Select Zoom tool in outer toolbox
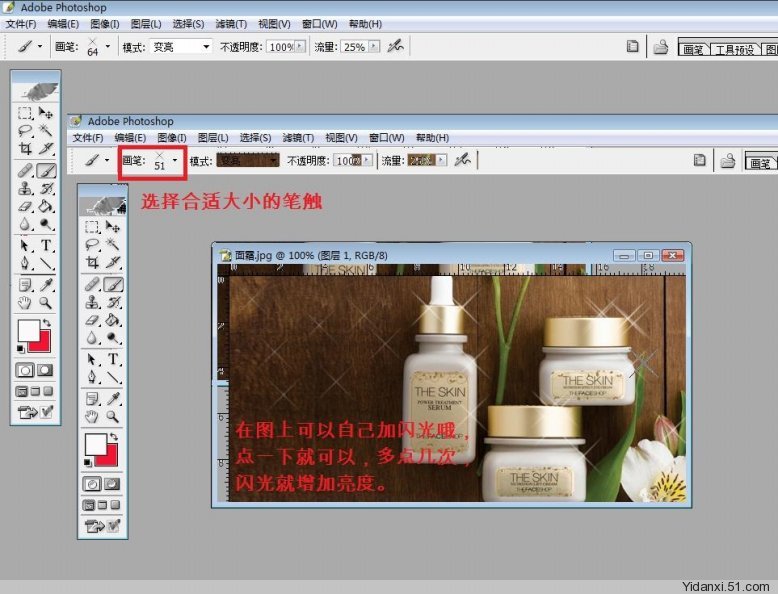Viewport: 778px width, 594px height. [x=46, y=303]
